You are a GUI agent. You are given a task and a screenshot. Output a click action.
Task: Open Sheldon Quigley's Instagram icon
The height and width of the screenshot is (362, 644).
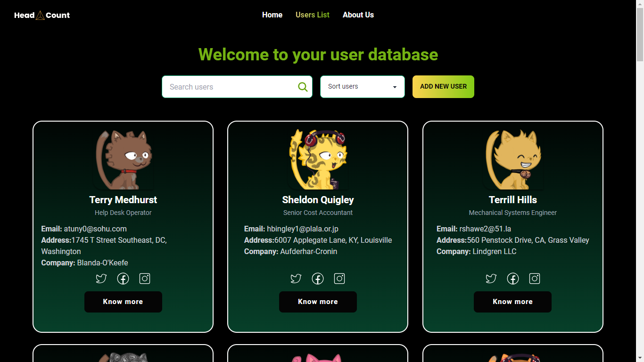(339, 279)
